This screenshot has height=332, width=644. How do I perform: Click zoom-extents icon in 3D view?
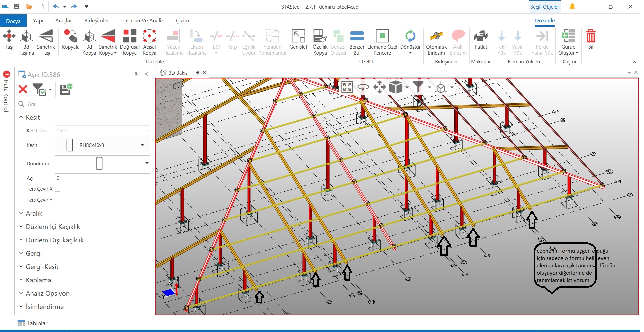click(347, 87)
